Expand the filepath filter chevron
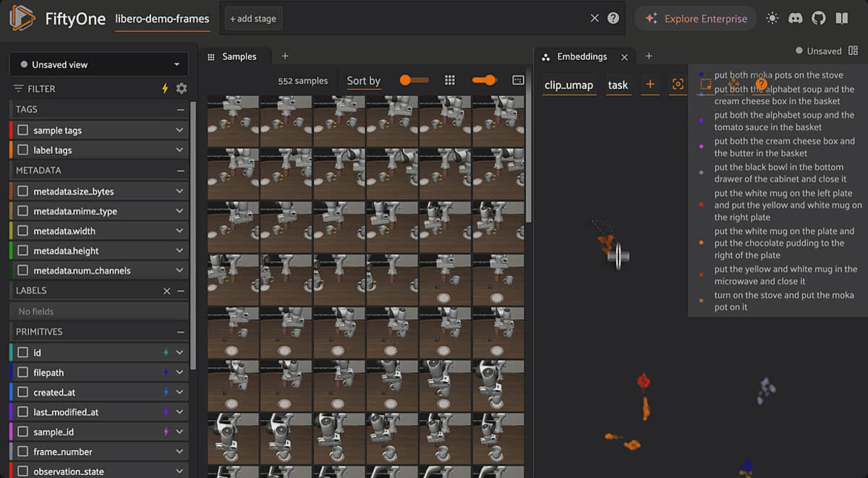The width and height of the screenshot is (868, 478). click(179, 372)
